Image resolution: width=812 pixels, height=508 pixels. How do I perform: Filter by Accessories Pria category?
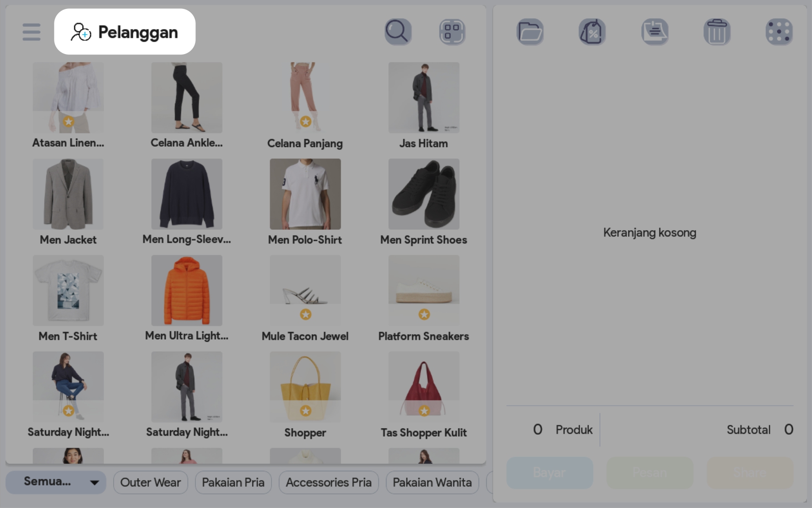[x=328, y=483]
